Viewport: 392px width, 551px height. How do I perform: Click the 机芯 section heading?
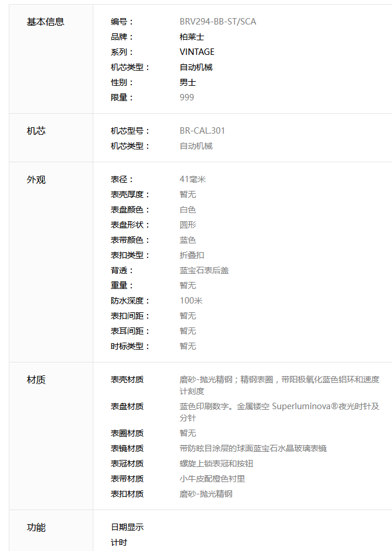click(36, 131)
